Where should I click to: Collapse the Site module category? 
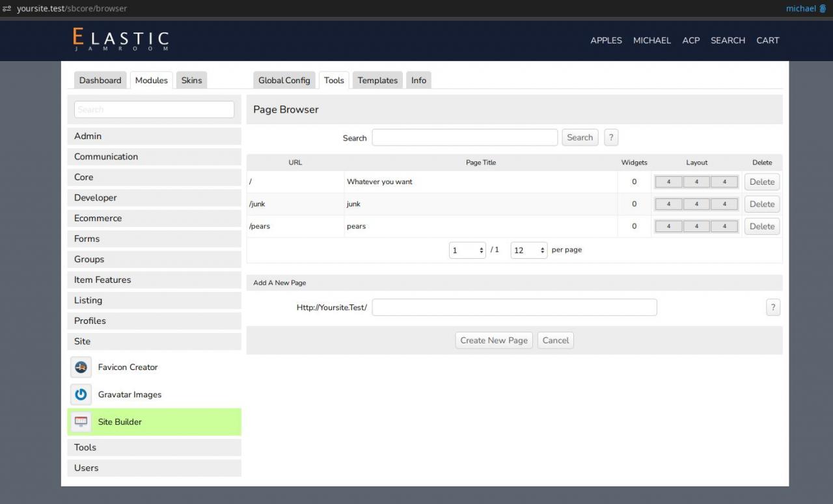(154, 341)
